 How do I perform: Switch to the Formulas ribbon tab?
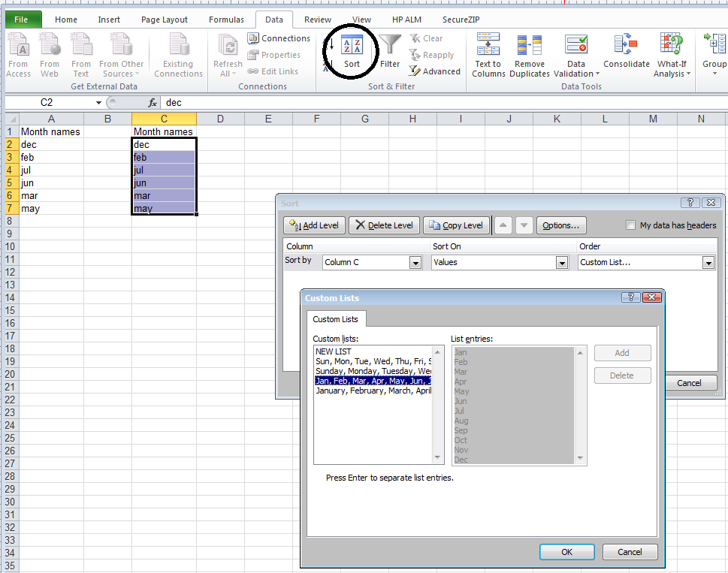pyautogui.click(x=226, y=20)
